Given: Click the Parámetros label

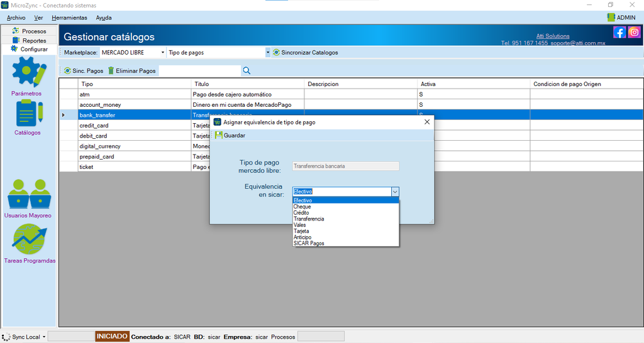Looking at the screenshot, I should click(26, 94).
